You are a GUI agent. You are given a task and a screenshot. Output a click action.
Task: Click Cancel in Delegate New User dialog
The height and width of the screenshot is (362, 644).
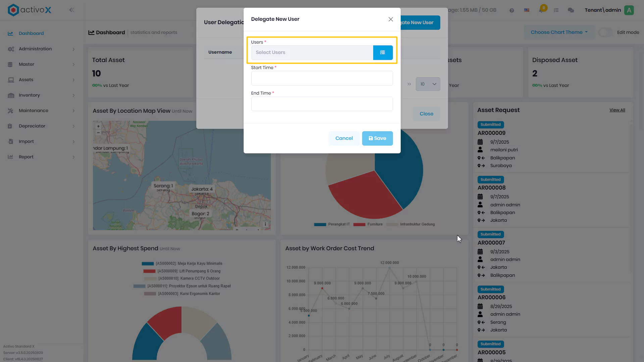click(344, 138)
